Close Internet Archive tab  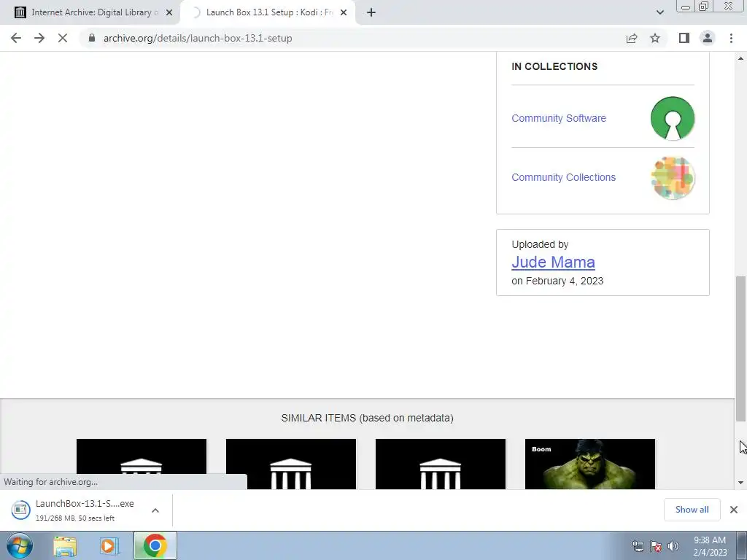169,12
